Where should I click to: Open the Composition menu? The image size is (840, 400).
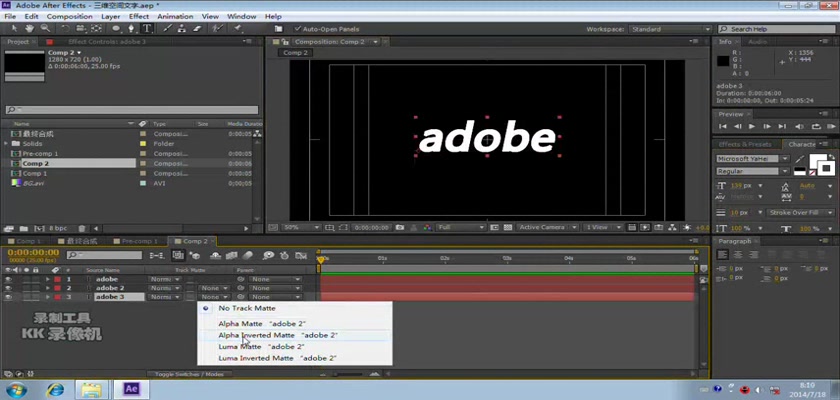pyautogui.click(x=70, y=17)
